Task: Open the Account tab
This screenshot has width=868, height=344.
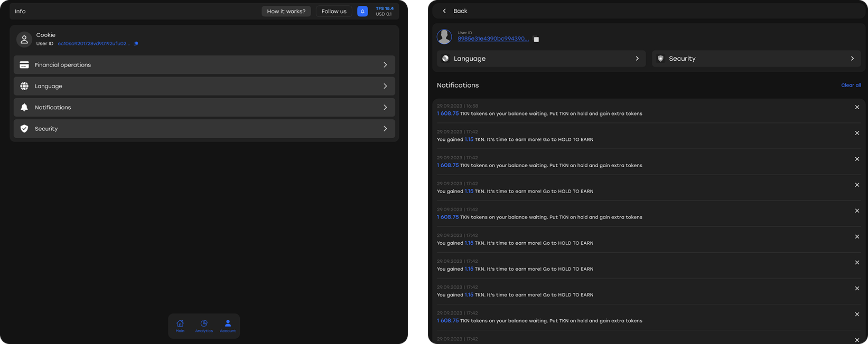Action: pos(228,326)
